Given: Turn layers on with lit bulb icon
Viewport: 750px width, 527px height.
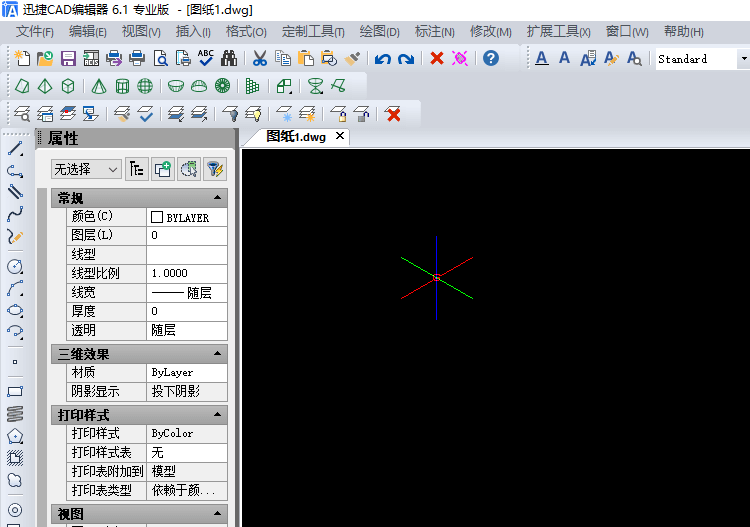Looking at the screenshot, I should tap(254, 114).
